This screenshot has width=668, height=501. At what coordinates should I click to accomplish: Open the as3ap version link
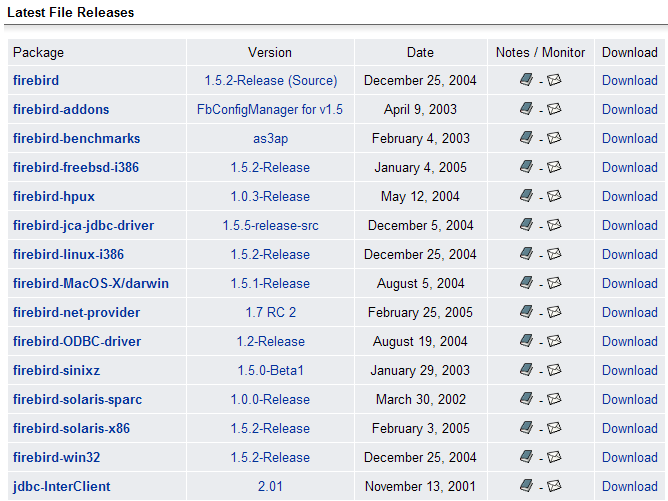[x=270, y=138]
